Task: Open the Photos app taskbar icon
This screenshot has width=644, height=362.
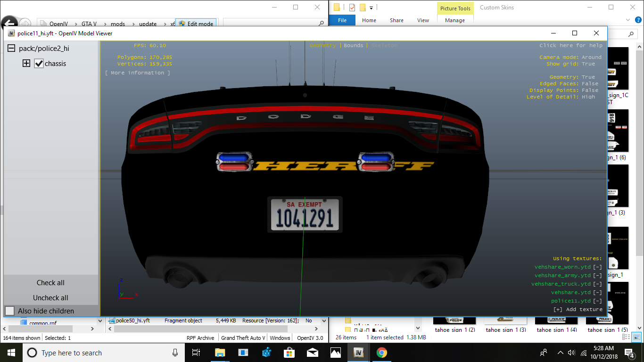Action: [x=335, y=353]
